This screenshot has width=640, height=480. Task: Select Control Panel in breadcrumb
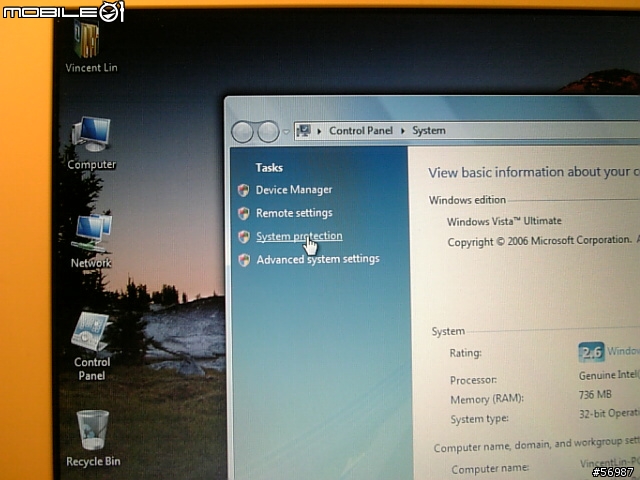(361, 131)
